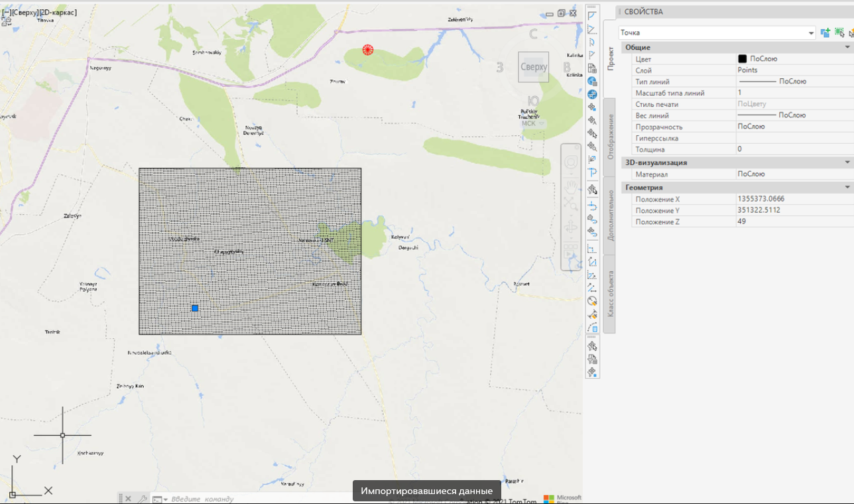This screenshot has width=854, height=504.
Task: Collapse the Геометрия section
Action: [x=847, y=188]
